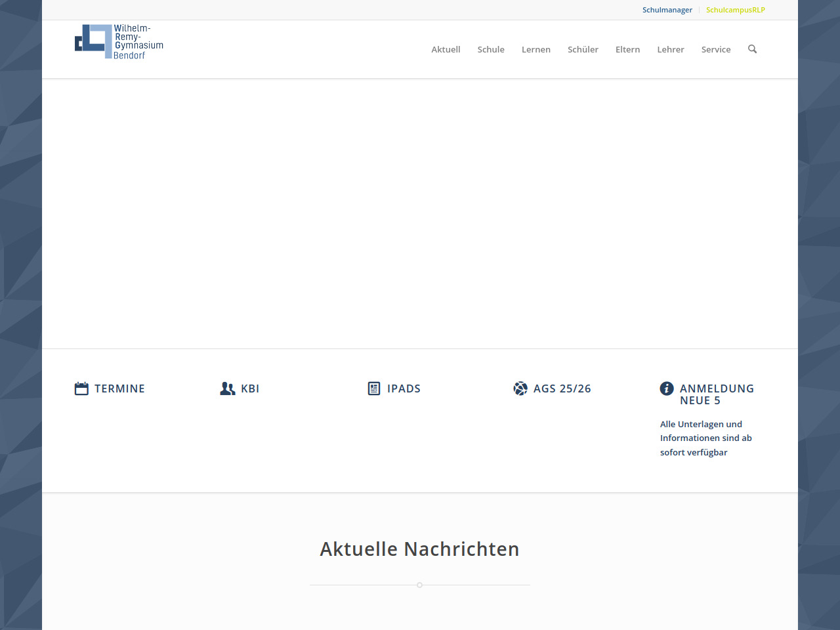
Task: Click the Anmeldung info icon
Action: [x=667, y=388]
